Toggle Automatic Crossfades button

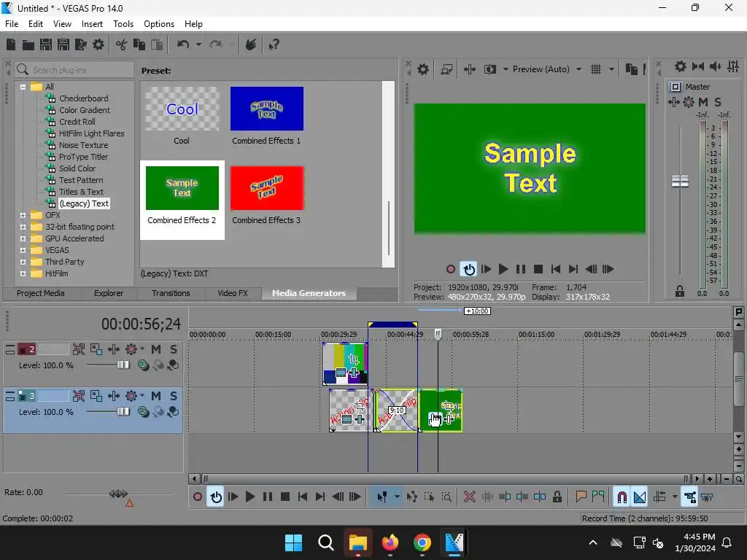tap(640, 497)
